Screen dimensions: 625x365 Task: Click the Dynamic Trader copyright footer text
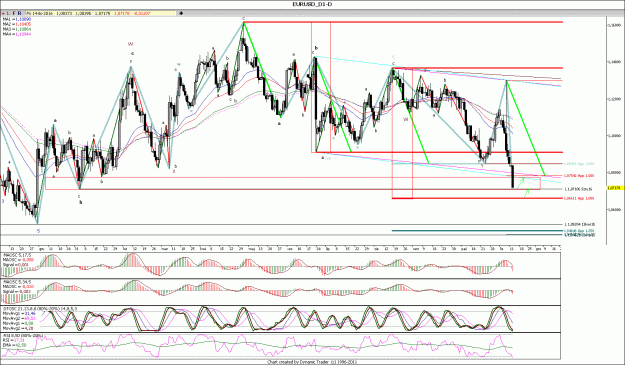coord(312,362)
